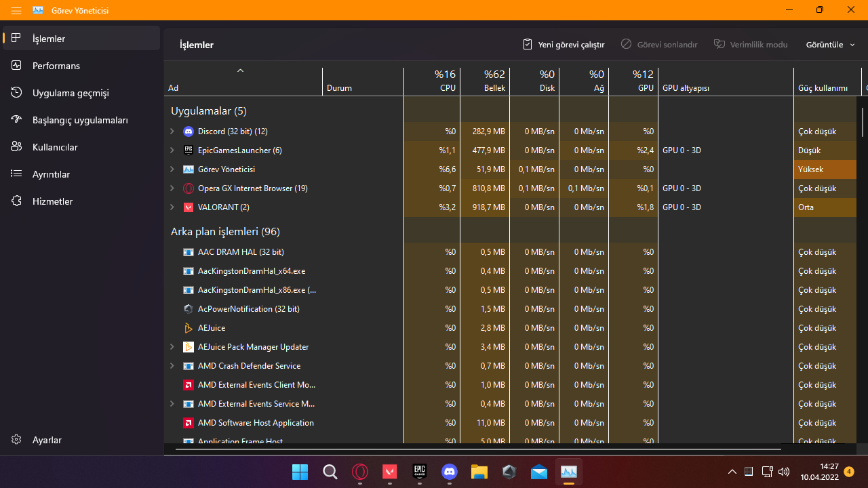Open the Görüntüle dropdown menu
Screen dimensions: 868x488
coord(831,45)
